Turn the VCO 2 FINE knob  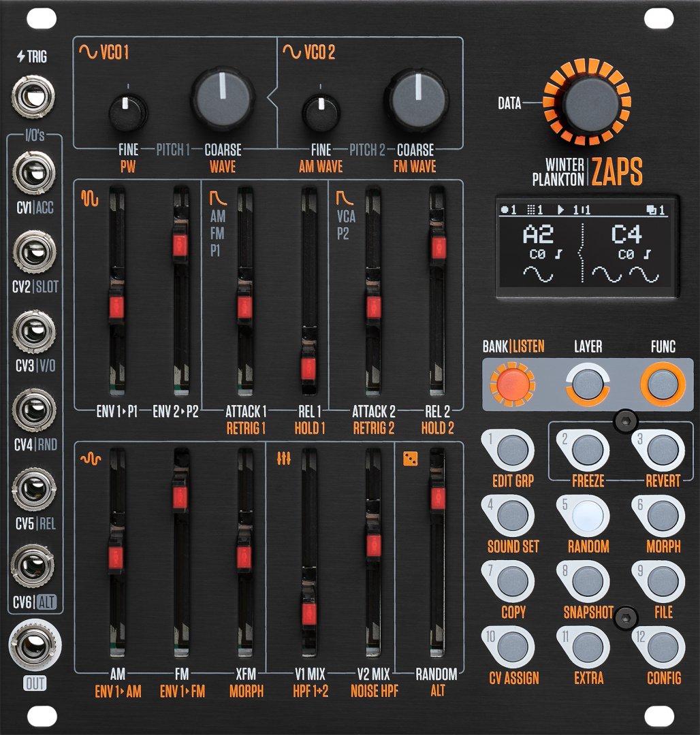point(321,112)
